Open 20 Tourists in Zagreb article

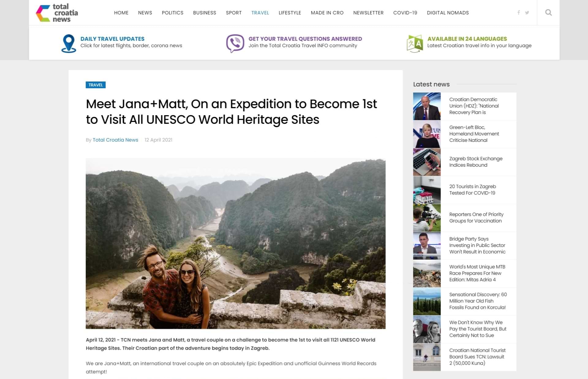click(472, 190)
